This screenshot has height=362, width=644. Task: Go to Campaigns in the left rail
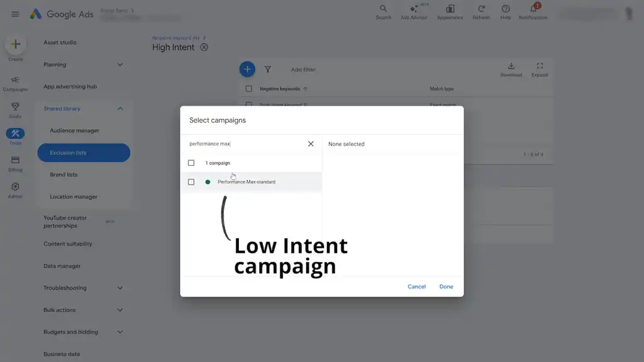click(15, 84)
